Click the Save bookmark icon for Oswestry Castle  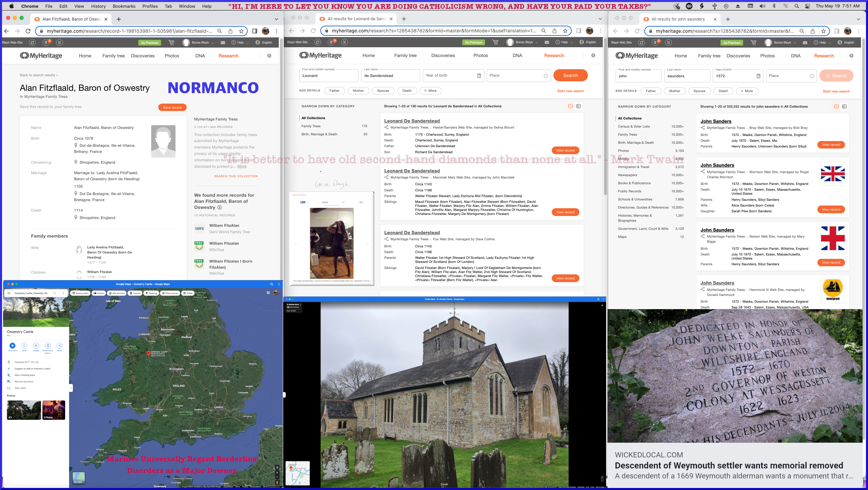point(24,346)
